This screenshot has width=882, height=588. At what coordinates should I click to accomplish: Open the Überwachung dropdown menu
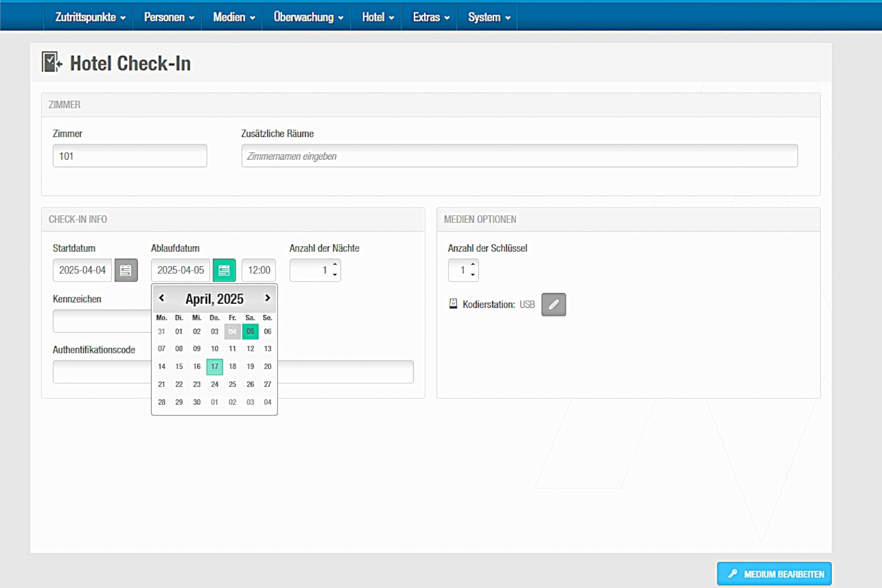coord(308,17)
